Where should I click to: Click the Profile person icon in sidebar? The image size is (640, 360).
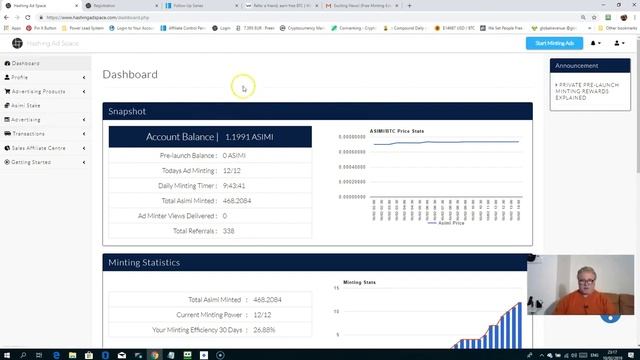tap(7, 77)
